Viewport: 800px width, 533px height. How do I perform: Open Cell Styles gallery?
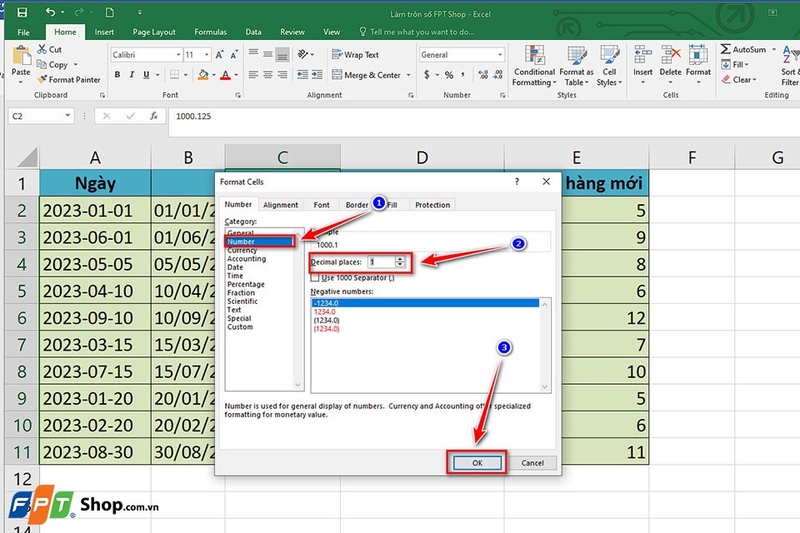609,66
